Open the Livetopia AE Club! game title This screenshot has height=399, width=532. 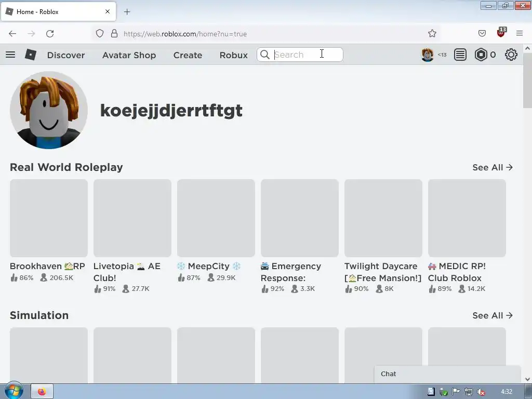[x=127, y=272]
